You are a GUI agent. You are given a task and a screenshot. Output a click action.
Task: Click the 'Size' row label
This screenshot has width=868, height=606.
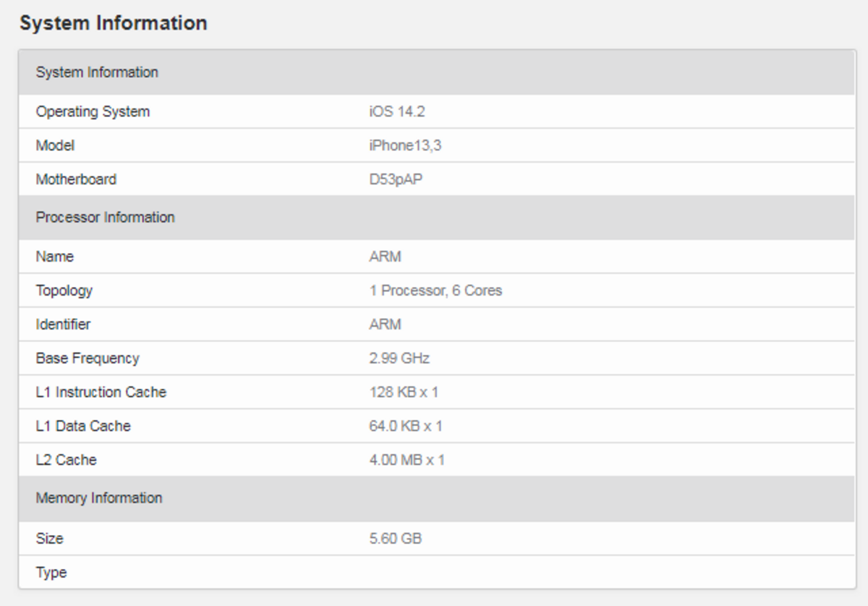[49, 539]
